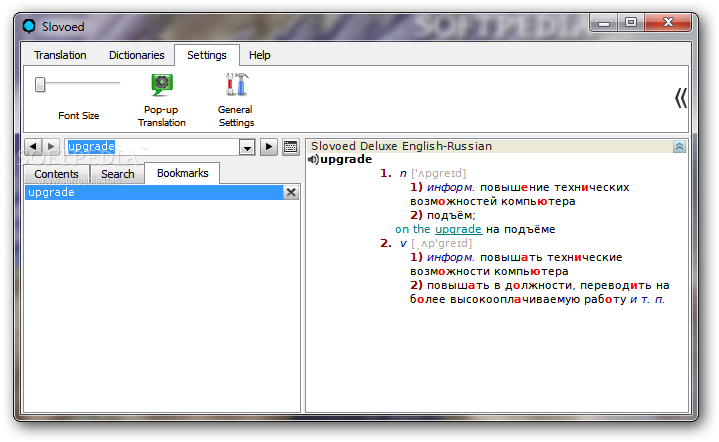Click the translate play arrow button

pos(269,147)
